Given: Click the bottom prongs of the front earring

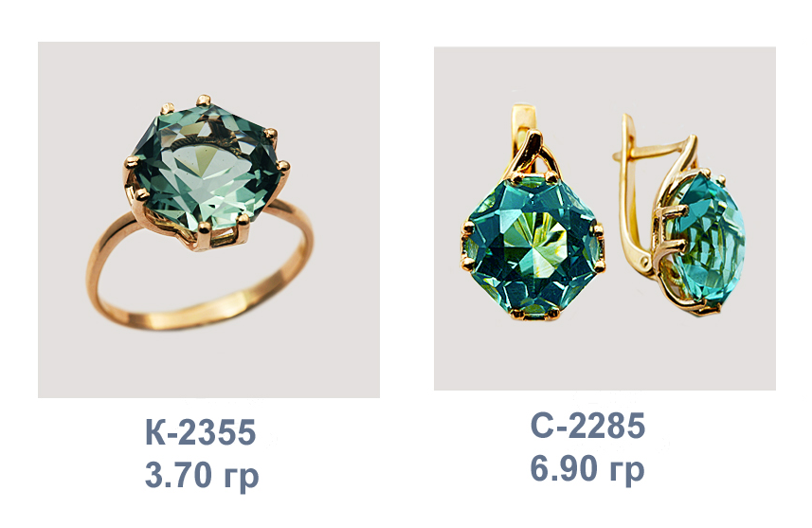Looking at the screenshot, I should (534, 313).
